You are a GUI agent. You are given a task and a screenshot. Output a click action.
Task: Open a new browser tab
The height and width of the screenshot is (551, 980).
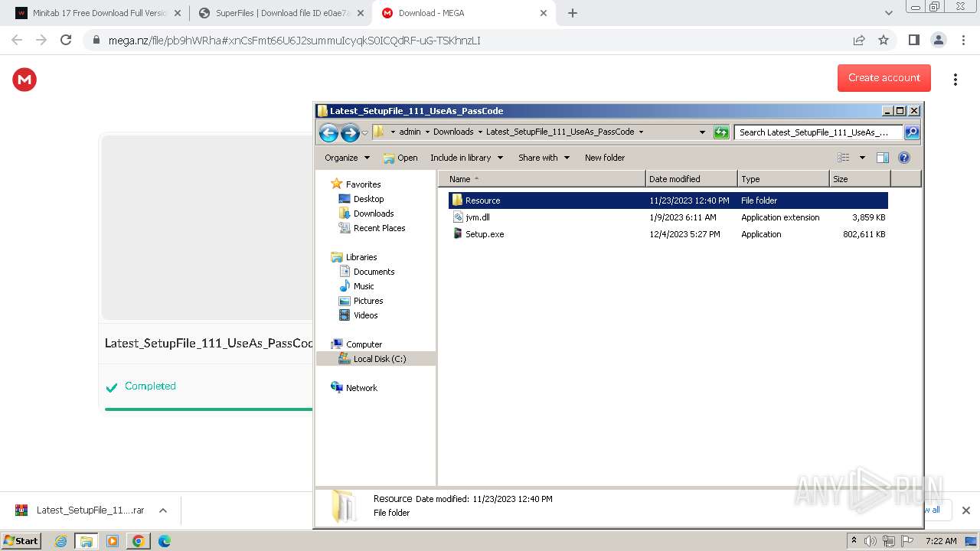point(573,13)
